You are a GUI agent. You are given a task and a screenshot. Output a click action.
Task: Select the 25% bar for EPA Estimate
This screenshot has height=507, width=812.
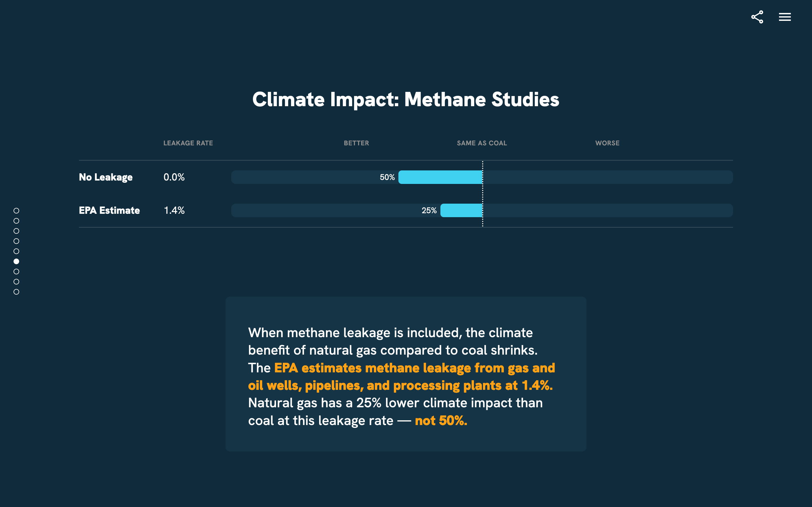(x=461, y=210)
